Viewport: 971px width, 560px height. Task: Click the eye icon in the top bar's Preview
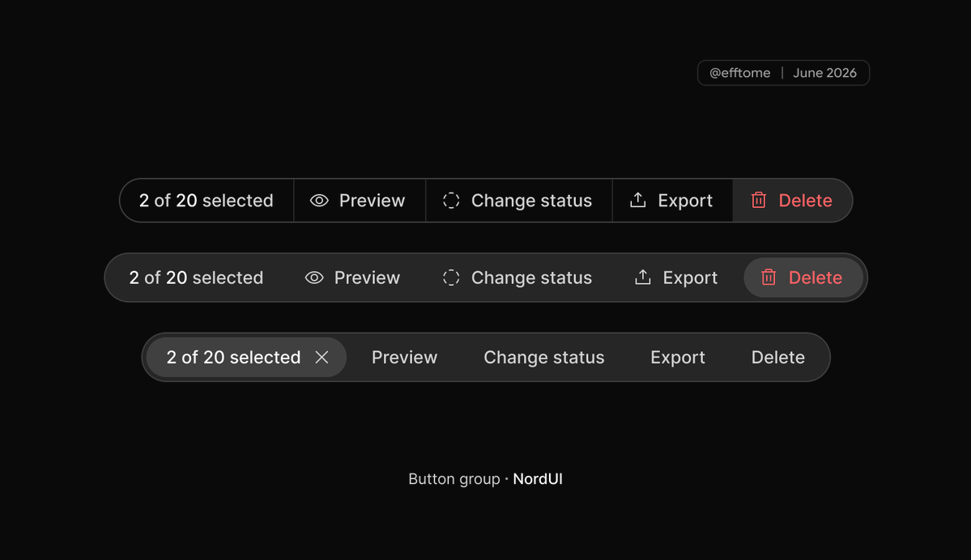click(319, 201)
